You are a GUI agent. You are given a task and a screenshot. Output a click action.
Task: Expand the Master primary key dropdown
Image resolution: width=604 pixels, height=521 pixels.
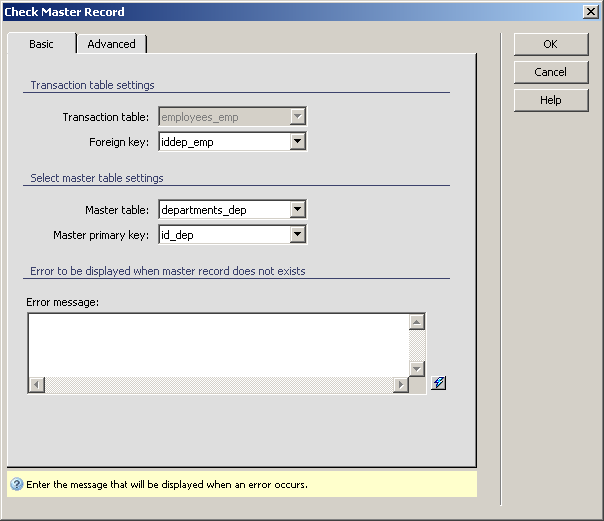point(297,235)
